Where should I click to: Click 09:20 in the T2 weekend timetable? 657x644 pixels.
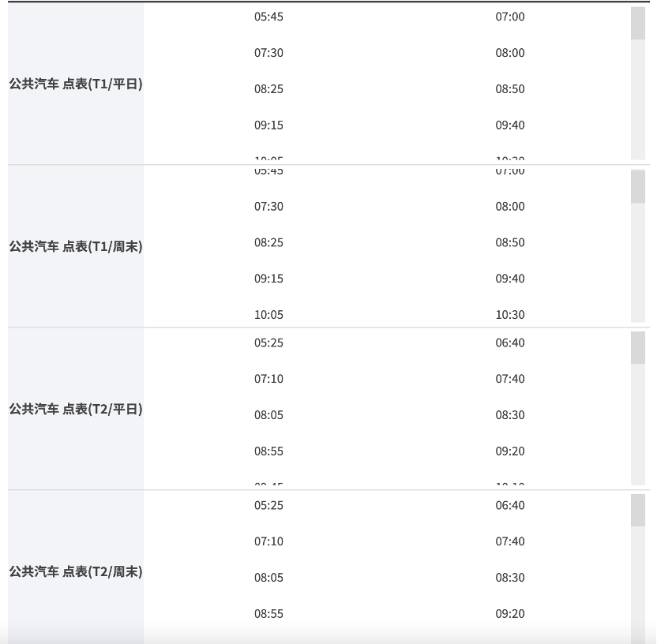tap(509, 613)
